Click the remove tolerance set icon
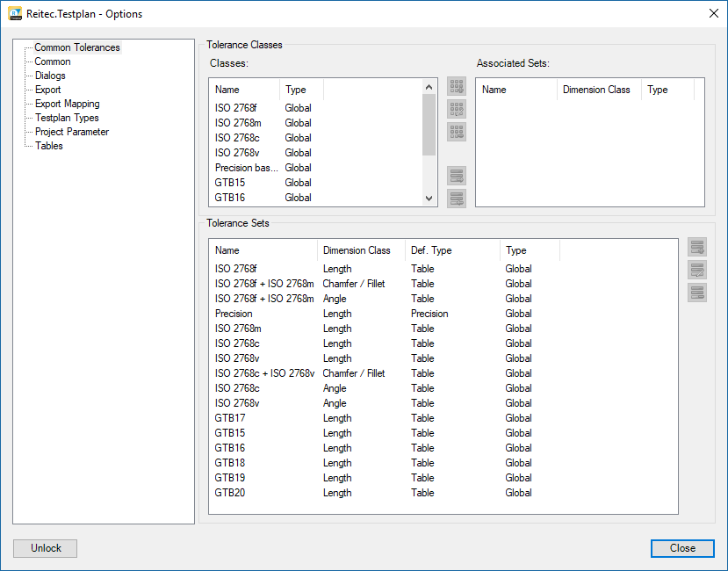This screenshot has height=571, width=728. pyautogui.click(x=697, y=293)
